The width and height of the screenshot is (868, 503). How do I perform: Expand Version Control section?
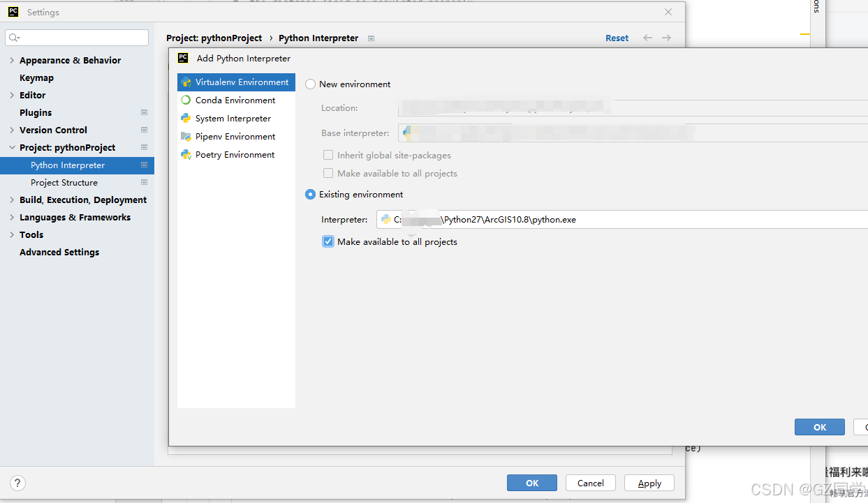coord(12,130)
